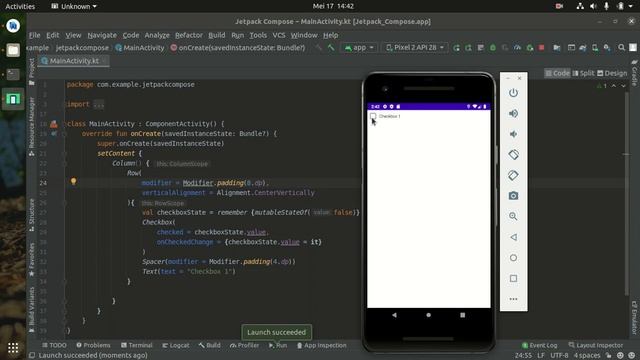The image size is (640, 360).
Task: Click the emulator sidebar Back triangle
Action: (x=513, y=237)
